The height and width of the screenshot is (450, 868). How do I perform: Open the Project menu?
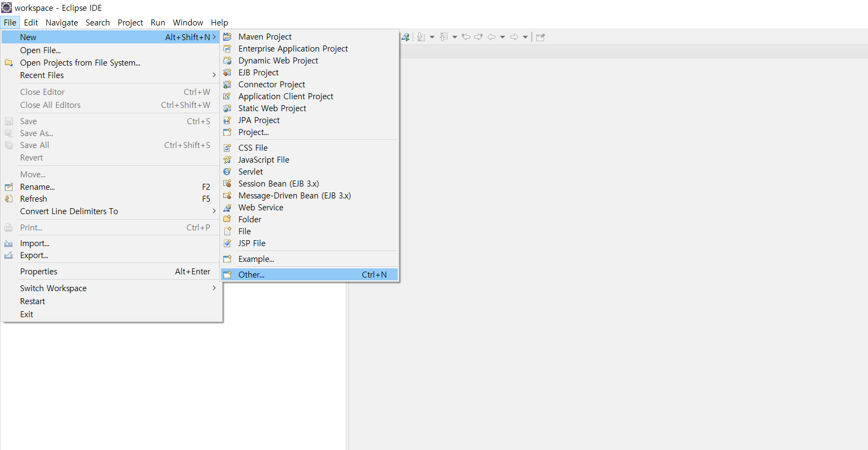point(130,22)
